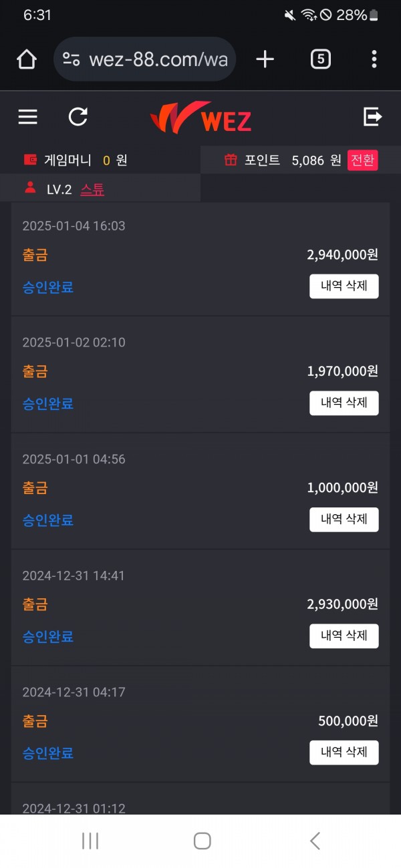Viewport: 401px width, 868px height.
Task: Tap the page refresh icon
Action: tap(78, 118)
